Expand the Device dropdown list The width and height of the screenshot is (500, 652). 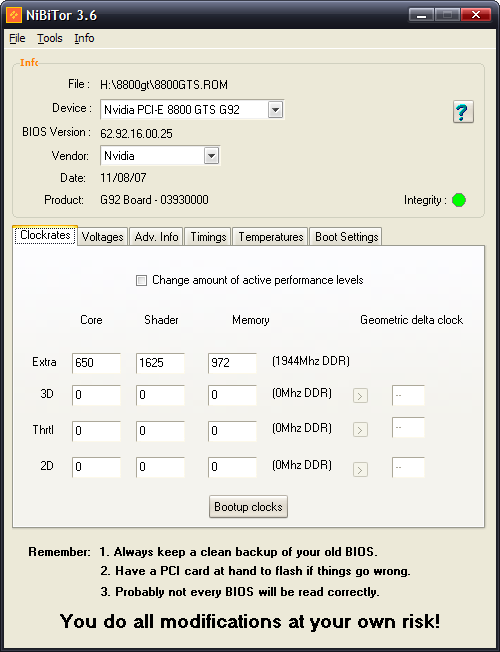[x=275, y=110]
